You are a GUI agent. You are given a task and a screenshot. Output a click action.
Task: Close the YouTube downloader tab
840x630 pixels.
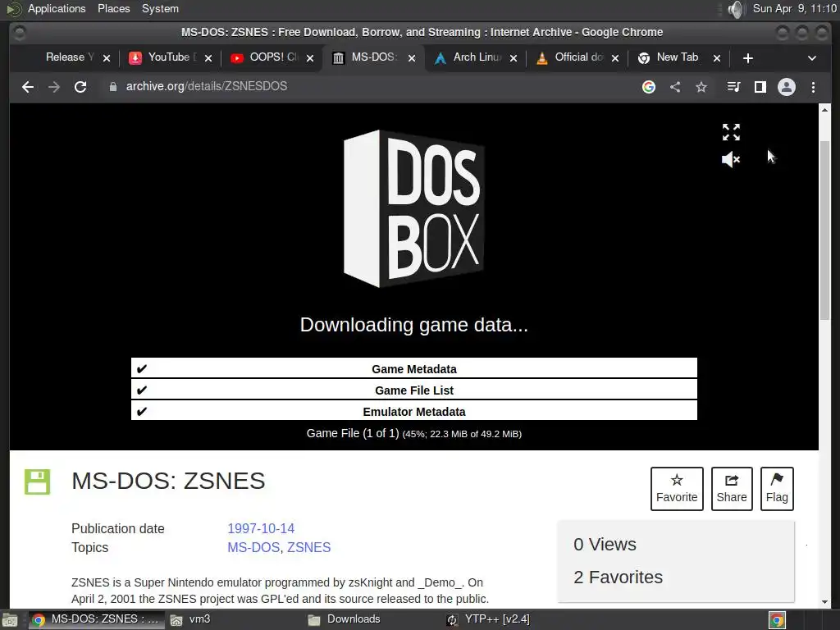pyautogui.click(x=208, y=58)
